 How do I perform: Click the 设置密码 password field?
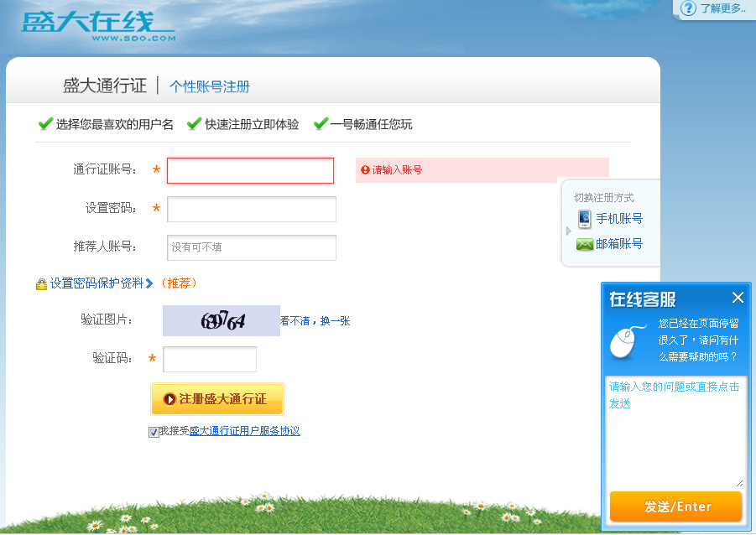pyautogui.click(x=252, y=209)
